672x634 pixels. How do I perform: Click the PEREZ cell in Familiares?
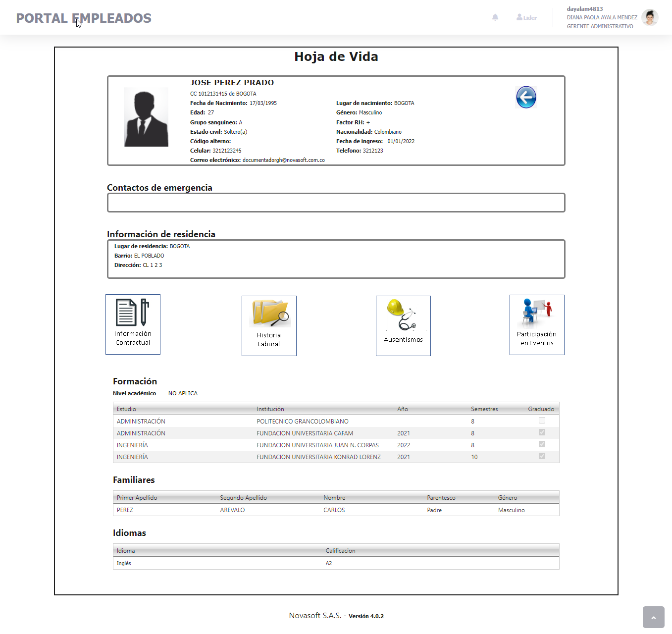(125, 510)
